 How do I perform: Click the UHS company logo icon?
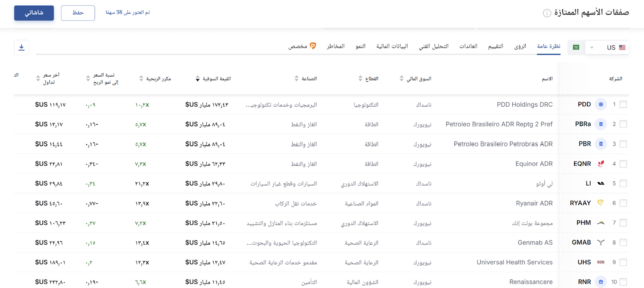[601, 262]
